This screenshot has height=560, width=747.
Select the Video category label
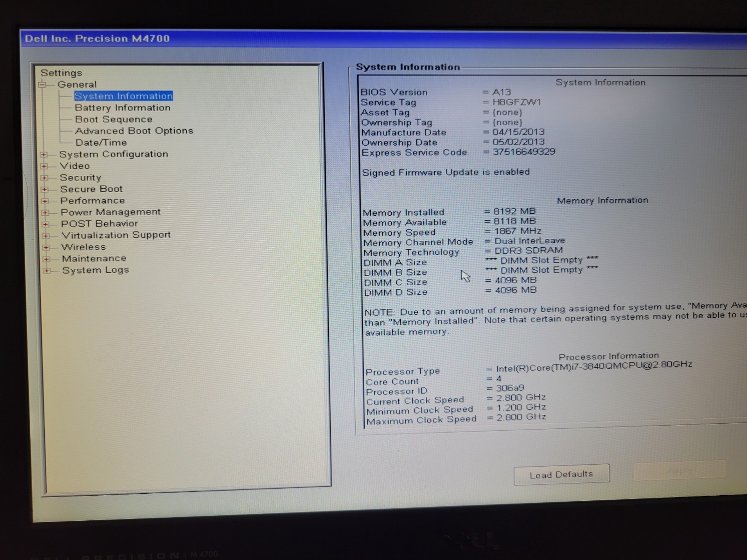(x=75, y=166)
